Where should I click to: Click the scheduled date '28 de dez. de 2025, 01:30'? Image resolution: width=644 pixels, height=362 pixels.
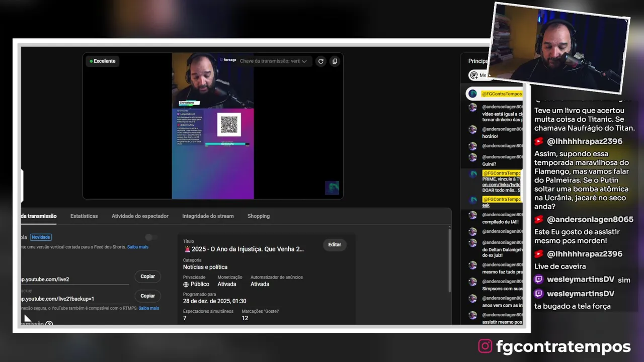tap(214, 301)
